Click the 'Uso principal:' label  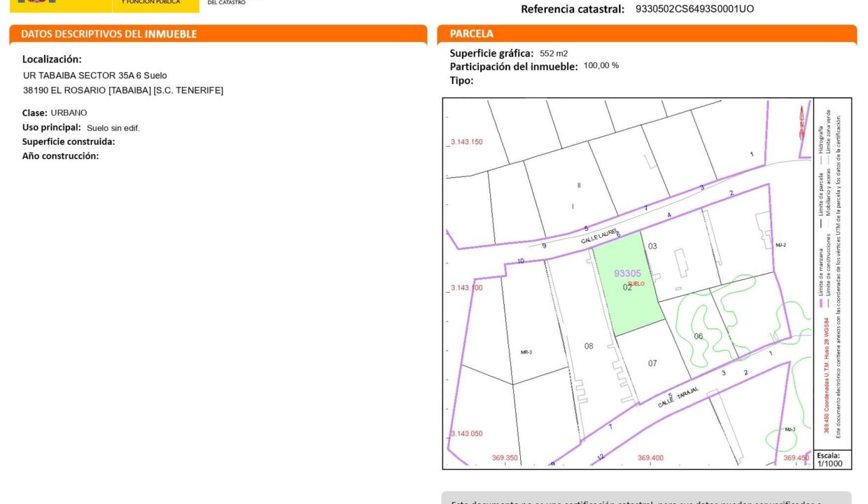(52, 127)
